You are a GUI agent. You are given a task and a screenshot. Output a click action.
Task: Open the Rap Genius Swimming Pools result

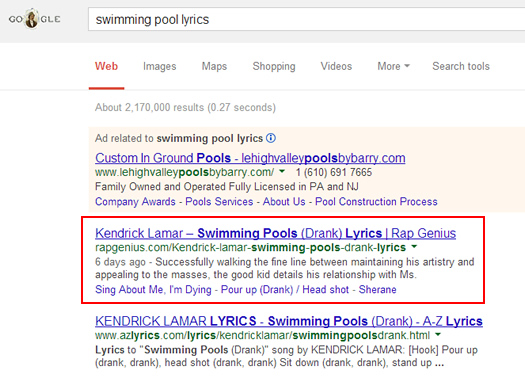tap(276, 233)
